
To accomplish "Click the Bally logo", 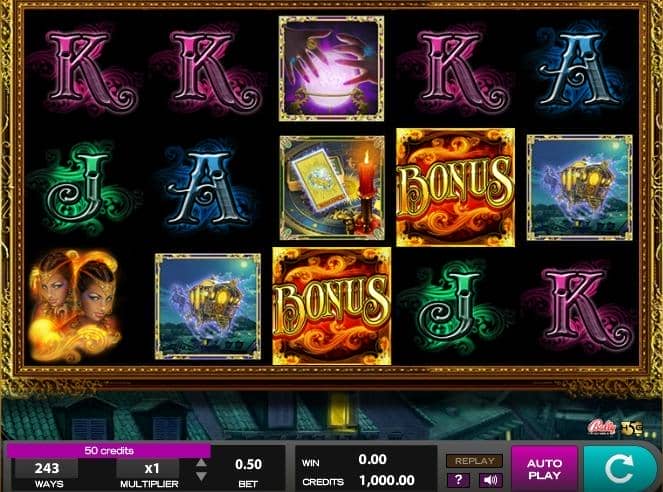I will pos(601,427).
